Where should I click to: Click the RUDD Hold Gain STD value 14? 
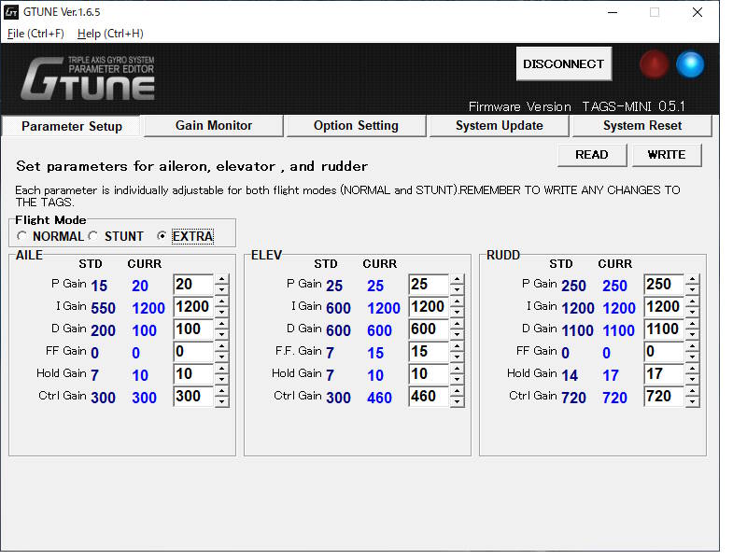click(x=570, y=375)
